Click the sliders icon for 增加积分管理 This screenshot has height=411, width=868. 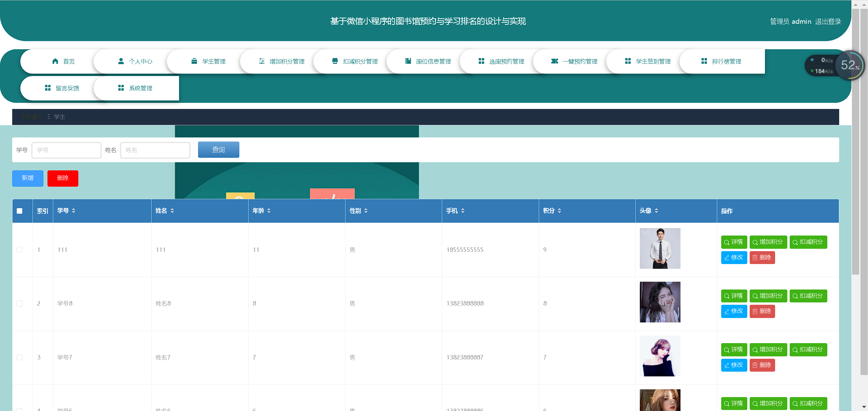tap(262, 61)
